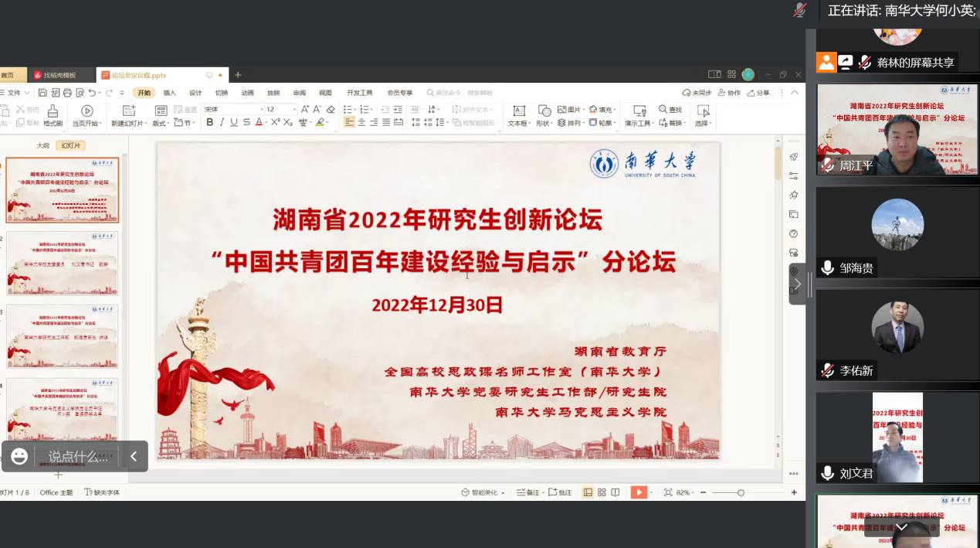The image size is (980, 548).
Task: Open the font name dropdown (宋体)
Action: click(x=231, y=110)
